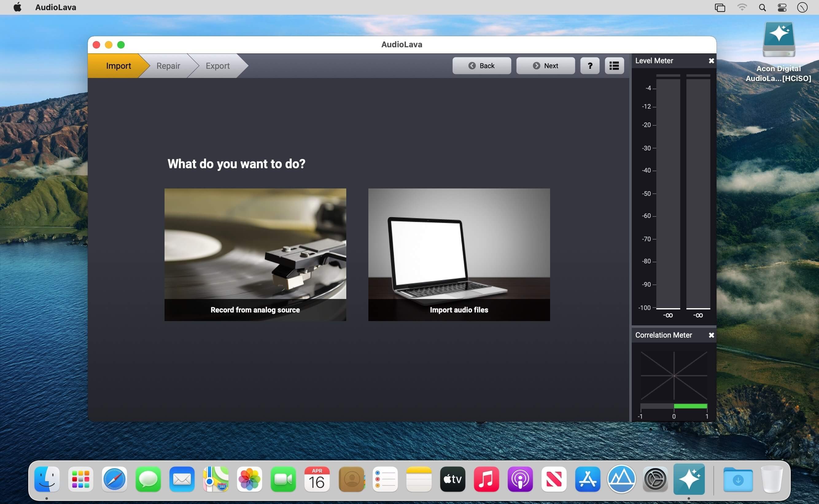
Task: Open Podcasts from the Dock
Action: [520, 479]
